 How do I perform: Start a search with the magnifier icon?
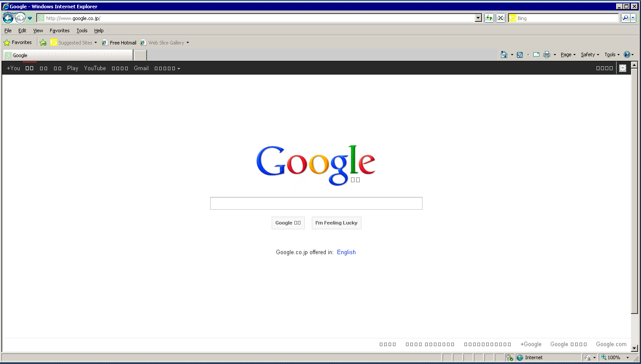click(625, 18)
